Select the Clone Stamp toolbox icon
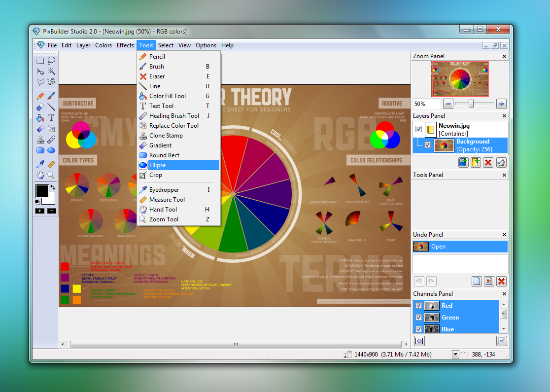550x392 pixels. point(40,140)
